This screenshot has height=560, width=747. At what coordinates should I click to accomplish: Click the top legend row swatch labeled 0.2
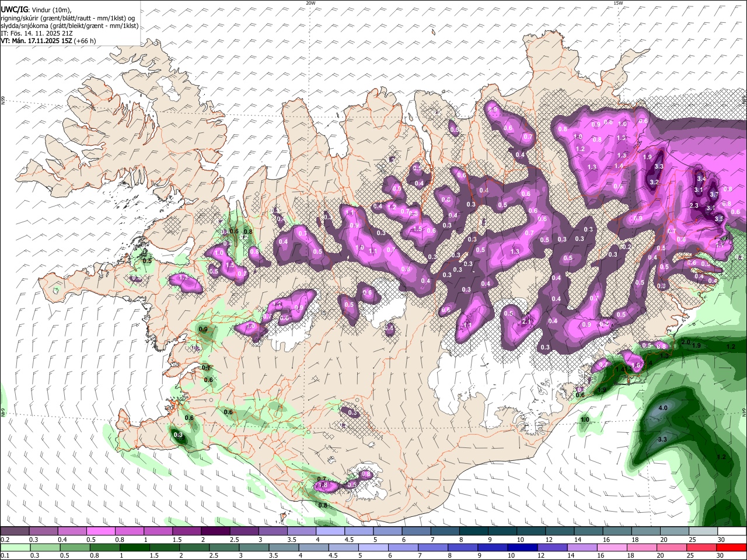pyautogui.click(x=15, y=531)
